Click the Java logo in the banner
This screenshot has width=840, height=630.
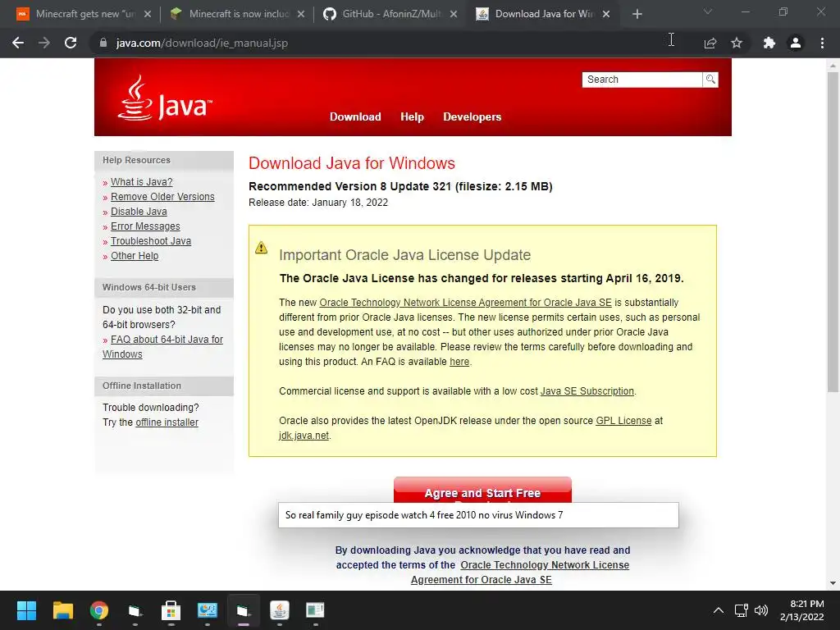(164, 98)
